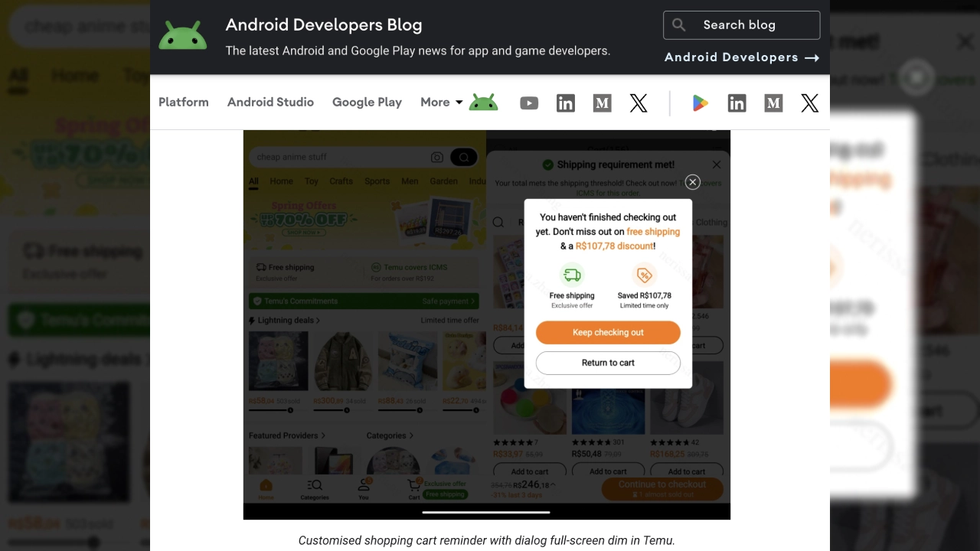Open the LinkedIn icon next to YouTube
The width and height of the screenshot is (980, 551).
point(566,103)
